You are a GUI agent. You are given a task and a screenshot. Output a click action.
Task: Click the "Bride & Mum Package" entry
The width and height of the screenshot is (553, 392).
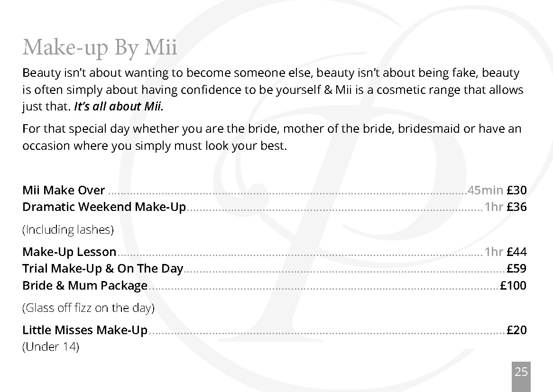coord(85,286)
